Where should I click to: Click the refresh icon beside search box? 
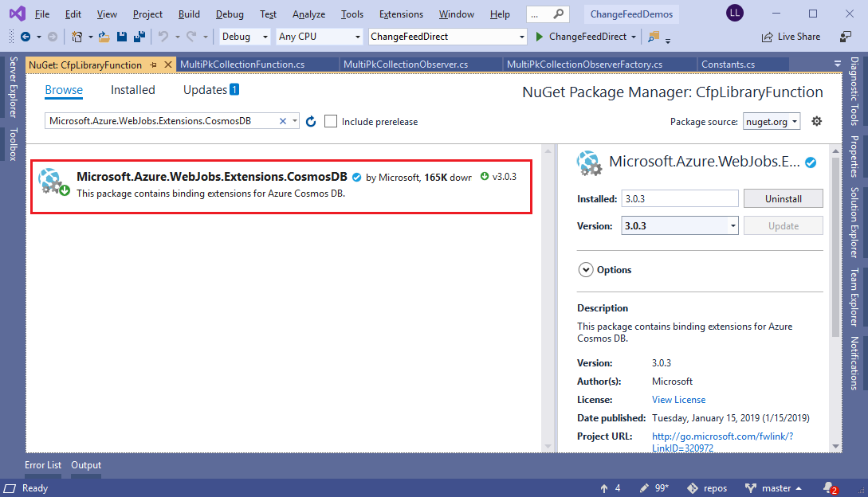[x=311, y=121]
